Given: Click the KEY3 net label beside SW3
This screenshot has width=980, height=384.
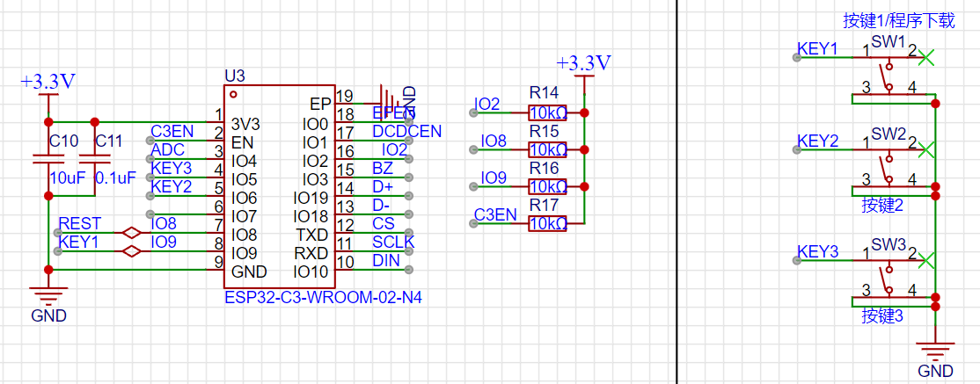Looking at the screenshot, I should pos(817,251).
